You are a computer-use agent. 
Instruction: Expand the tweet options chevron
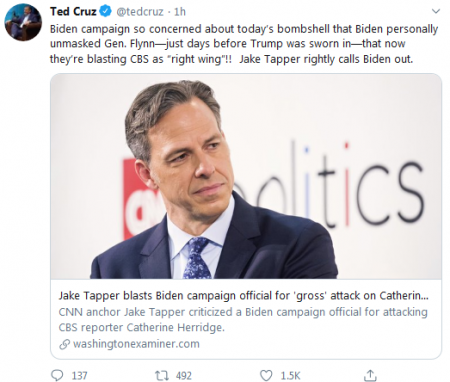436,11
